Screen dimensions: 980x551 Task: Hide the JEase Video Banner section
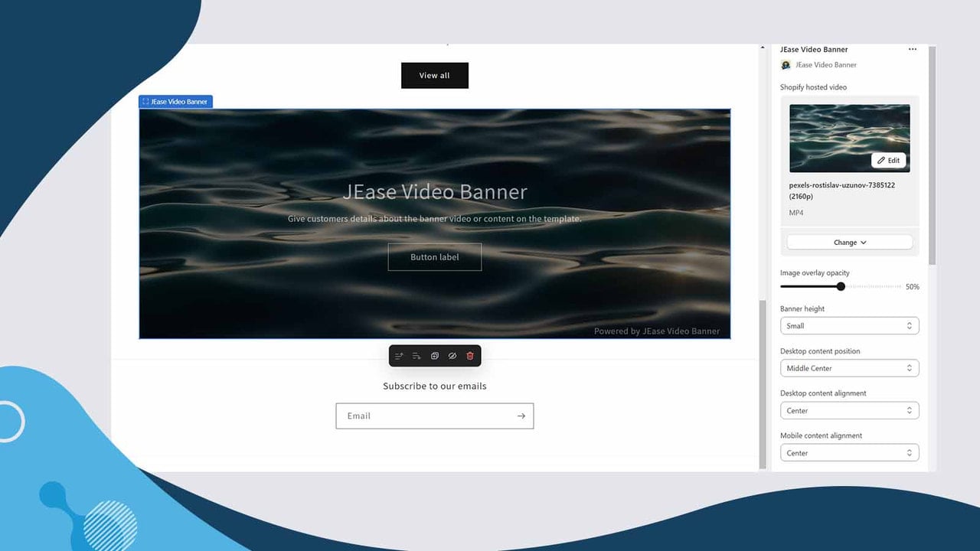click(x=452, y=356)
